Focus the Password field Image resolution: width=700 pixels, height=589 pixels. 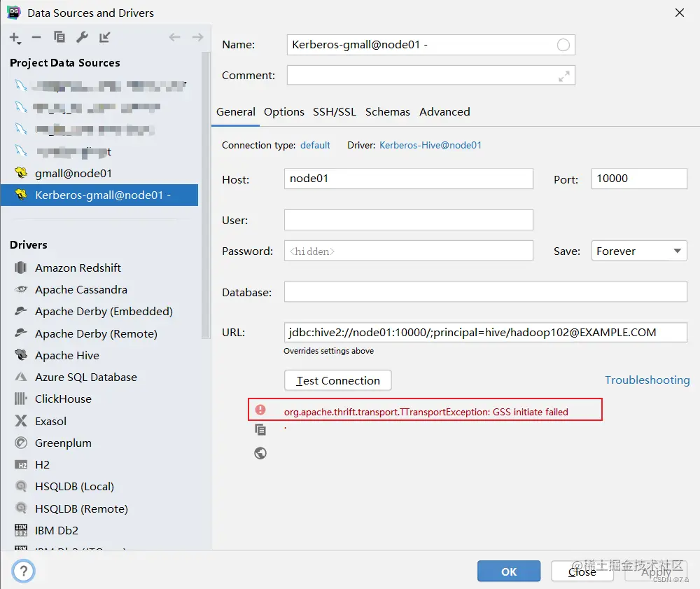click(409, 251)
